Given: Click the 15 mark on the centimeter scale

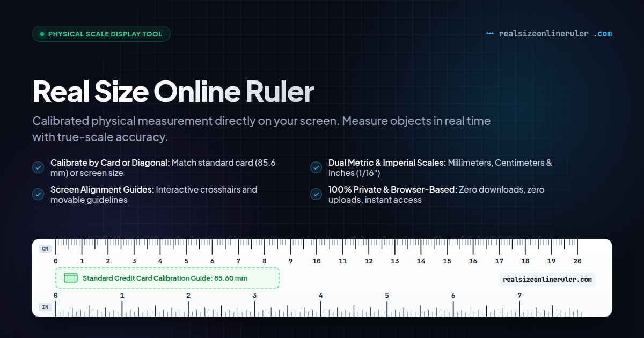Looking at the screenshot, I should [x=447, y=261].
